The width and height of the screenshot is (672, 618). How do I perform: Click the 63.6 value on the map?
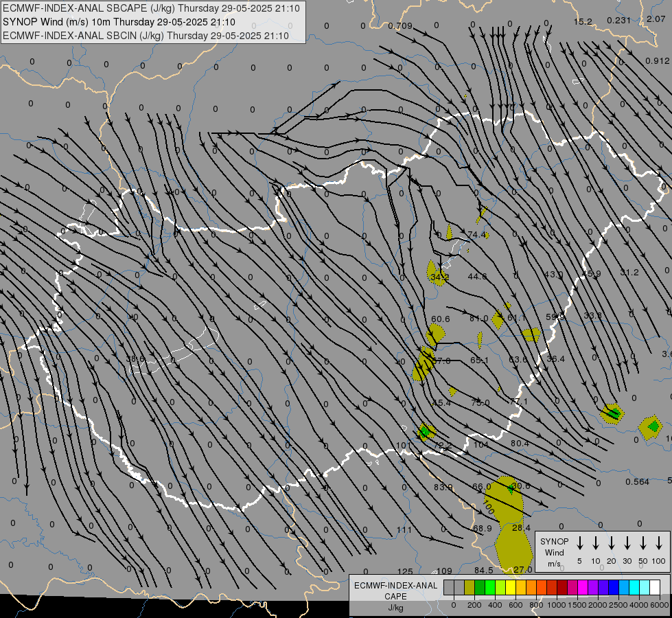(518, 359)
